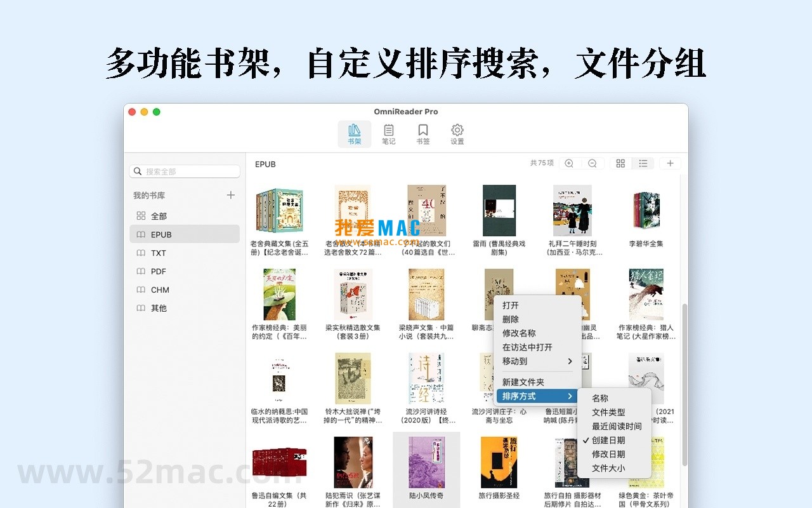Viewport: 812px width, 508px height.
Task: Select the TXT library in sidebar
Action: [159, 253]
